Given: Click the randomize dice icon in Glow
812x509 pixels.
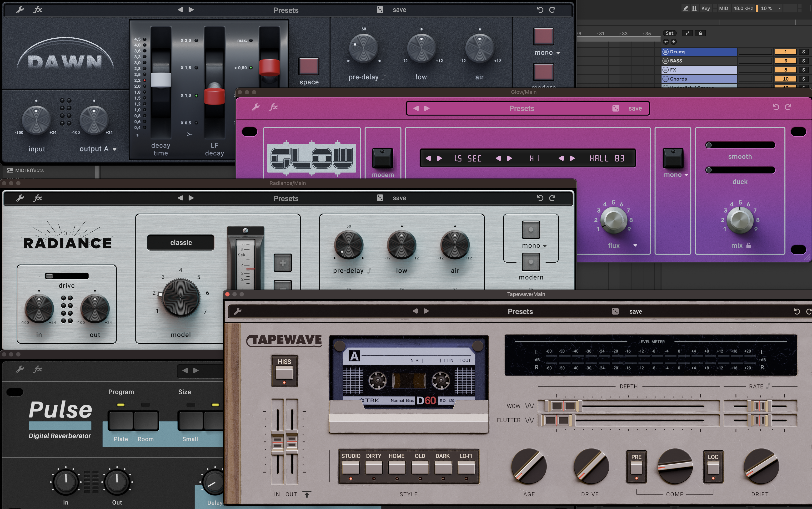Looking at the screenshot, I should pos(616,108).
